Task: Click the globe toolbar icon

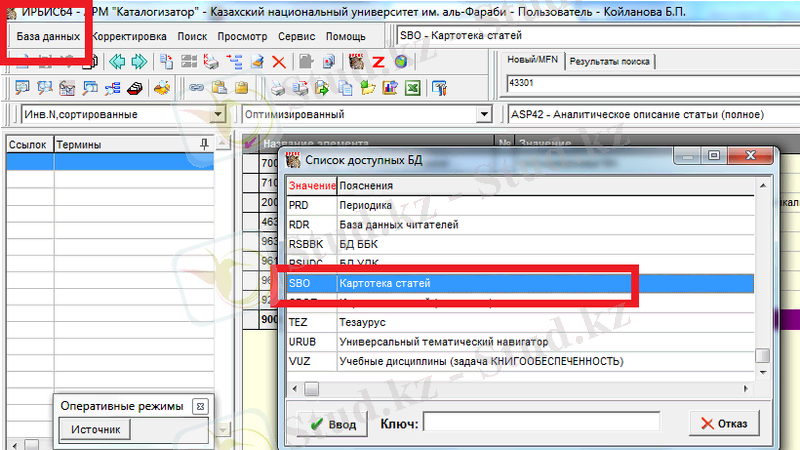Action: tap(401, 62)
